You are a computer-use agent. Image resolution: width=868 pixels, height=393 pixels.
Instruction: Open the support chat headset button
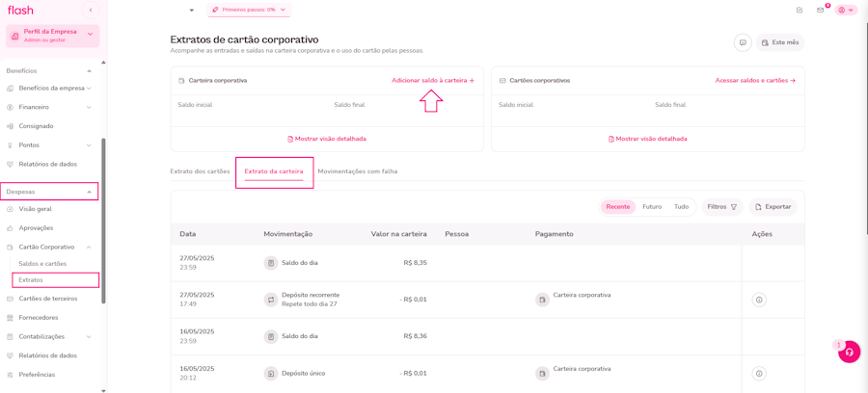coord(849,353)
